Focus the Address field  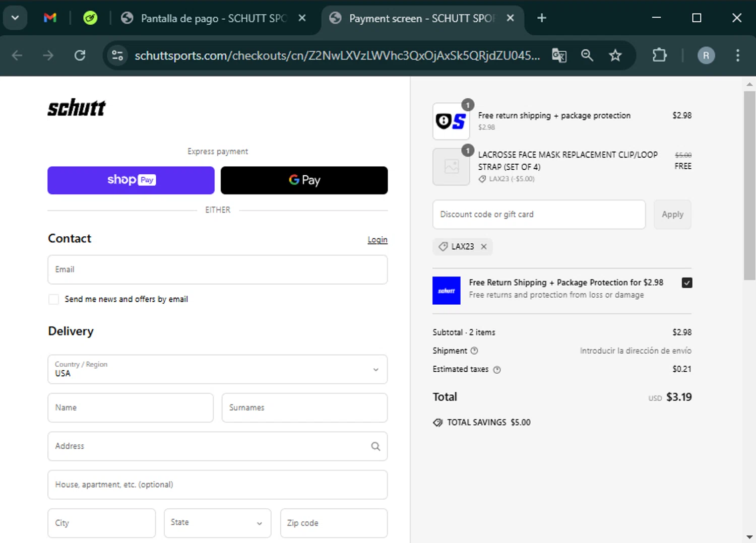pyautogui.click(x=218, y=446)
